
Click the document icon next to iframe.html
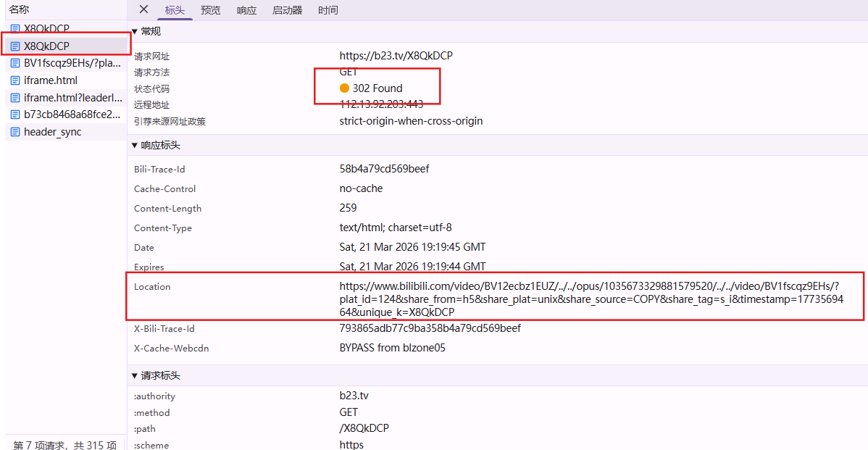(14, 80)
